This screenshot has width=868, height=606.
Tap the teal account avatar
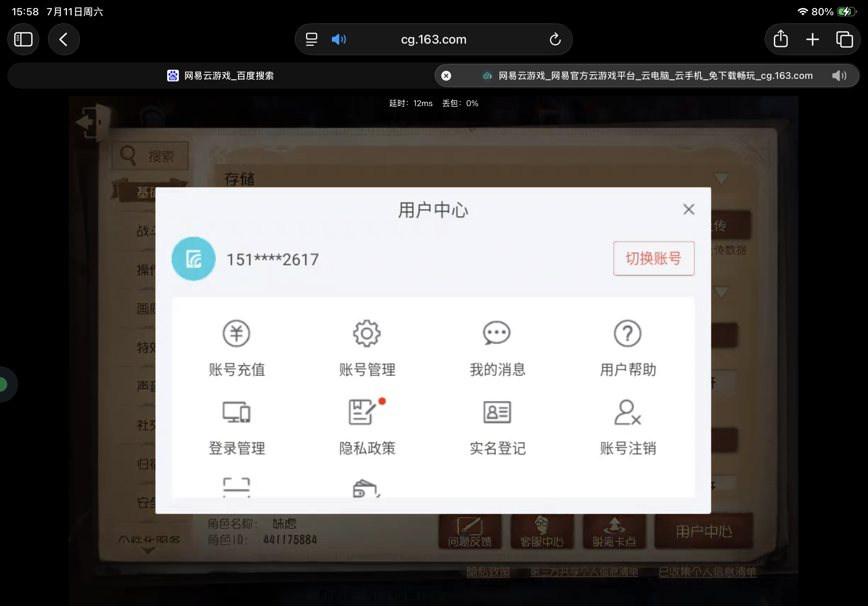point(194,259)
